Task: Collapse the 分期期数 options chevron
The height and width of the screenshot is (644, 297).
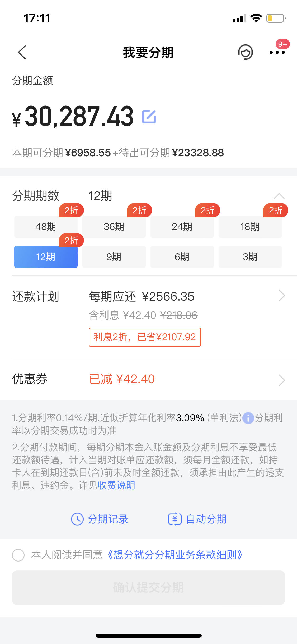Action: [x=279, y=196]
